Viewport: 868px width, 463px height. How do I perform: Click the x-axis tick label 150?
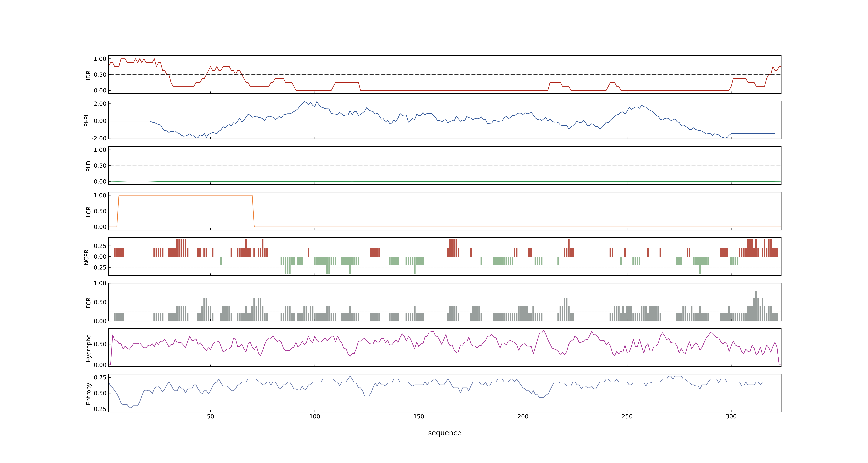419,416
